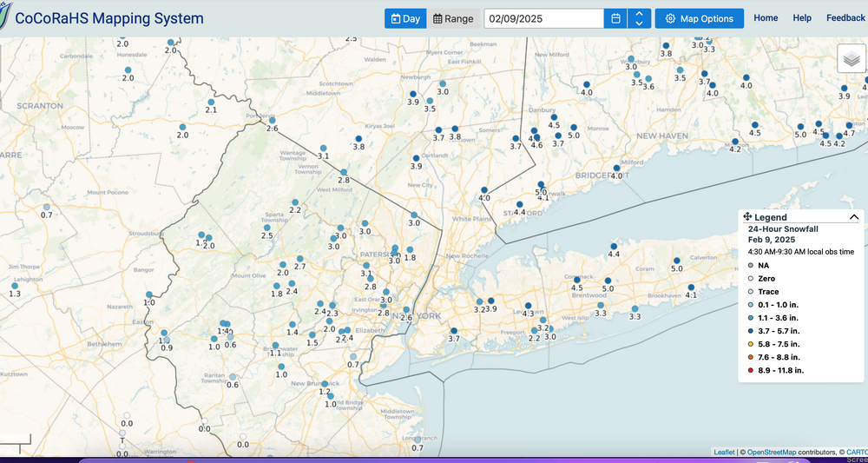Switch to Range view mode
868x463 pixels.
(453, 18)
